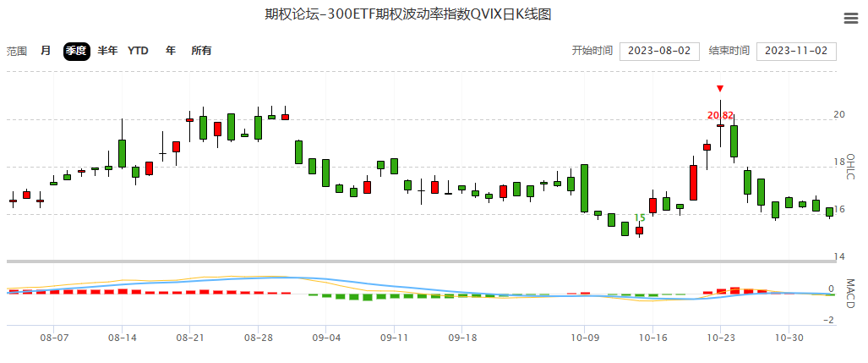Click the 10-30 x-axis date label
This screenshot has height=363, width=868.
point(789,338)
